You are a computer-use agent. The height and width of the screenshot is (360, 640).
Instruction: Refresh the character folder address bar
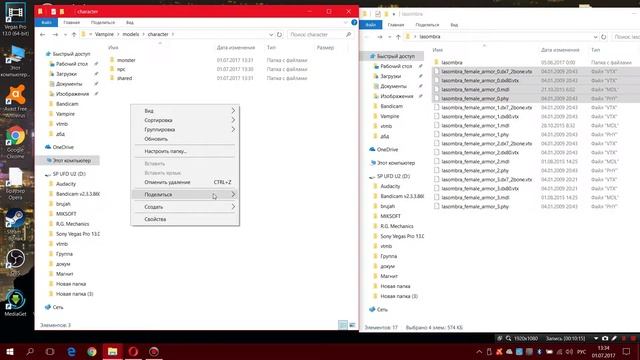point(280,34)
